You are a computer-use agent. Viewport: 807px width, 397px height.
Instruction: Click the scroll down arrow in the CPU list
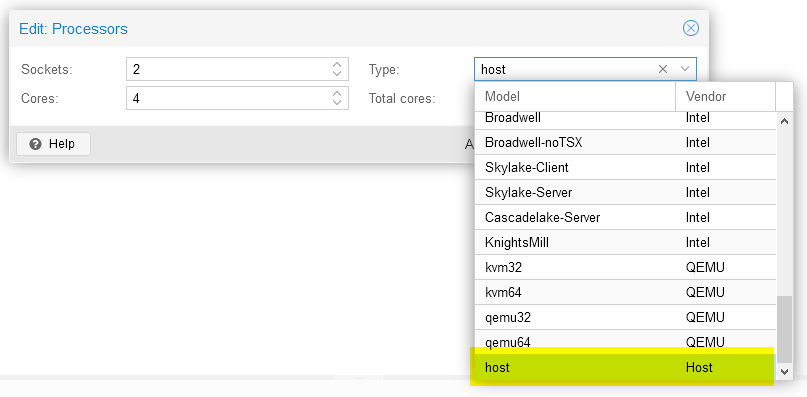(784, 371)
